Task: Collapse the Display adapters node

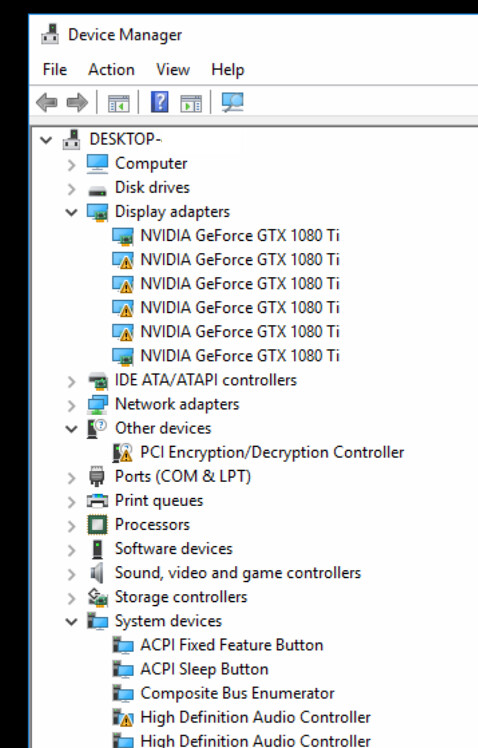Action: coord(72,212)
